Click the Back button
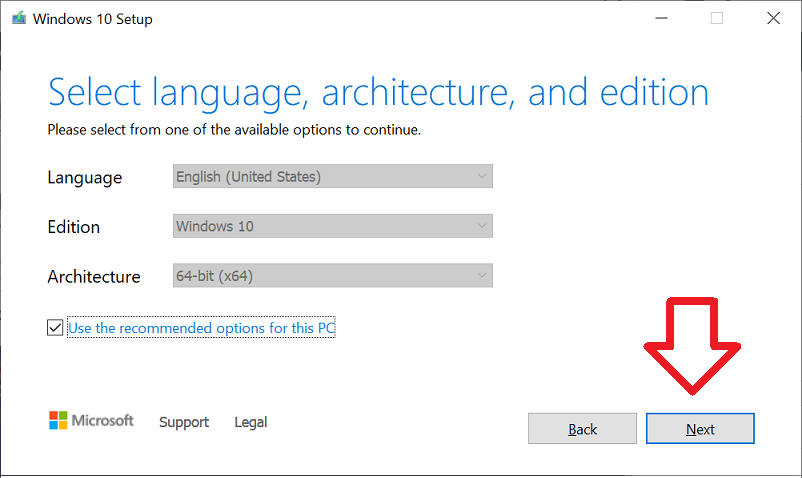Image resolution: width=802 pixels, height=478 pixels. click(583, 428)
